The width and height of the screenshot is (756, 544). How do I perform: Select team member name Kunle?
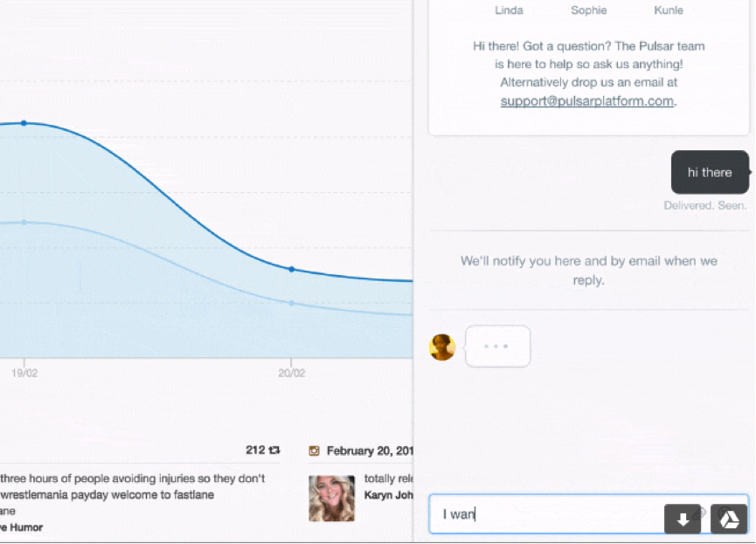[669, 10]
